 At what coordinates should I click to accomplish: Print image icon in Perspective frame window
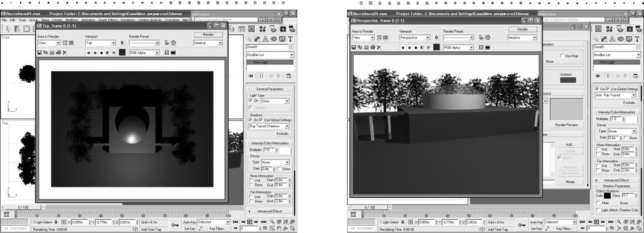373,47
